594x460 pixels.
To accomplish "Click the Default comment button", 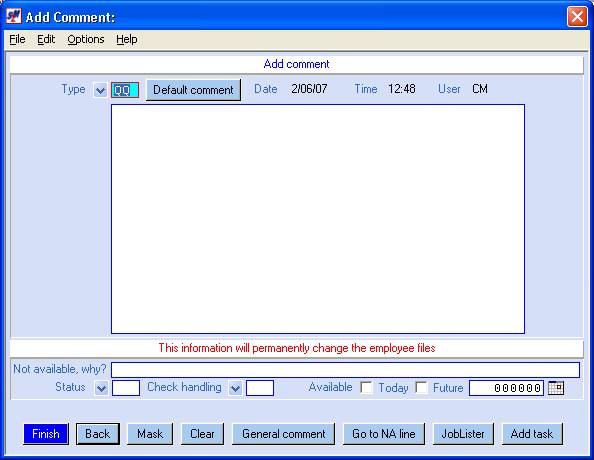I will pyautogui.click(x=193, y=90).
